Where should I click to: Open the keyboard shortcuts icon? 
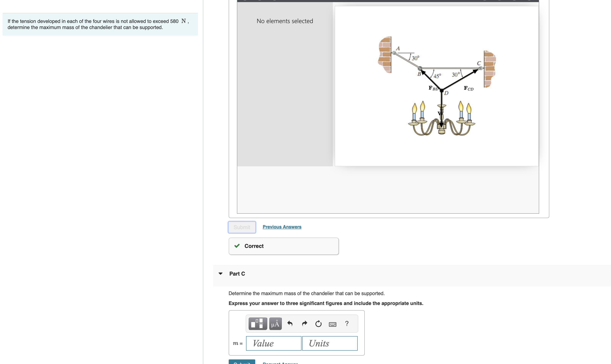[332, 324]
